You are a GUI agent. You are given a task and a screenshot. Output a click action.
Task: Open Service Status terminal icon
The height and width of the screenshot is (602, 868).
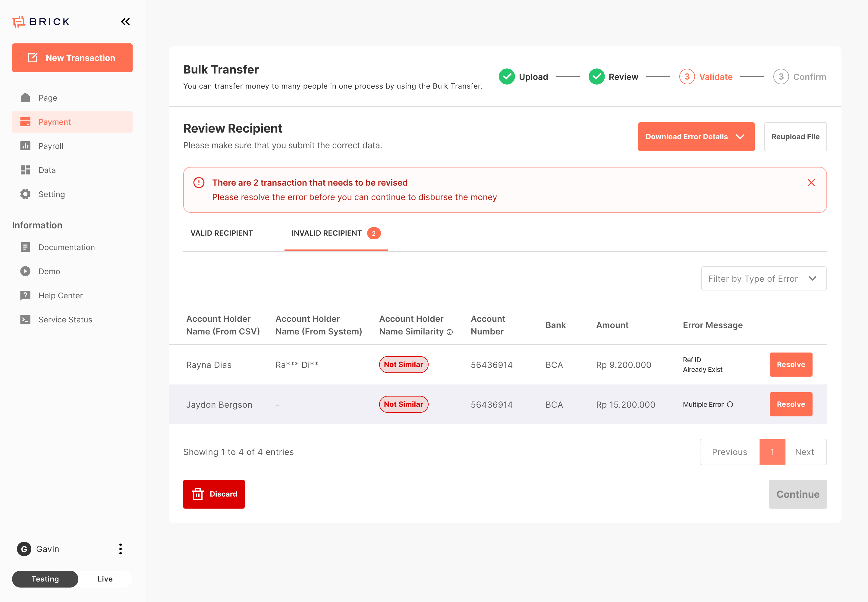25,319
